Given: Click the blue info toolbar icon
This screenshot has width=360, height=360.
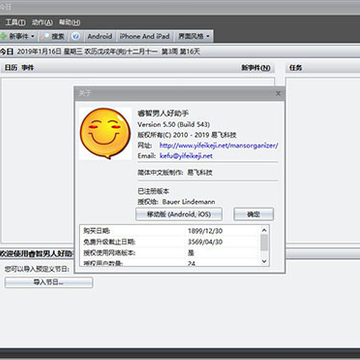Looking at the screenshot, I should [x=76, y=36].
